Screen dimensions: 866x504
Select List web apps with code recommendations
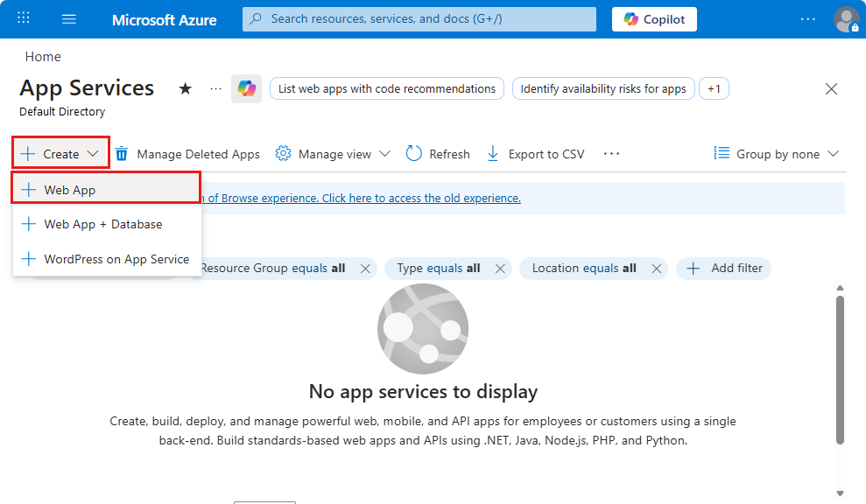pos(387,89)
